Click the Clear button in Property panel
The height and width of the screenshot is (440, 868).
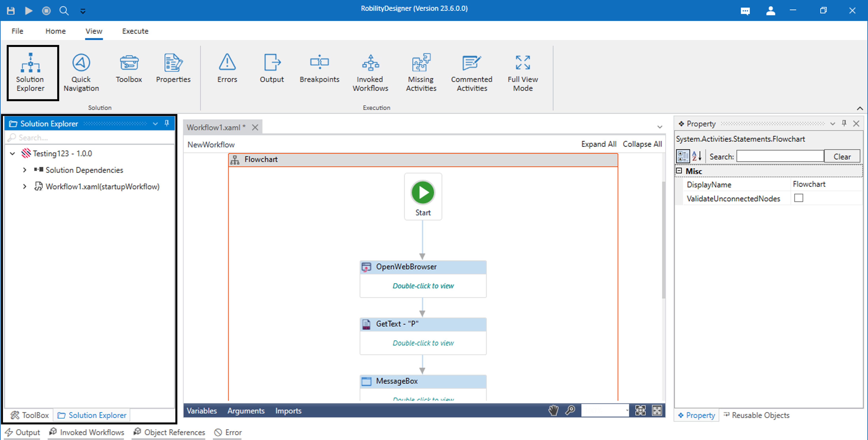coord(842,157)
